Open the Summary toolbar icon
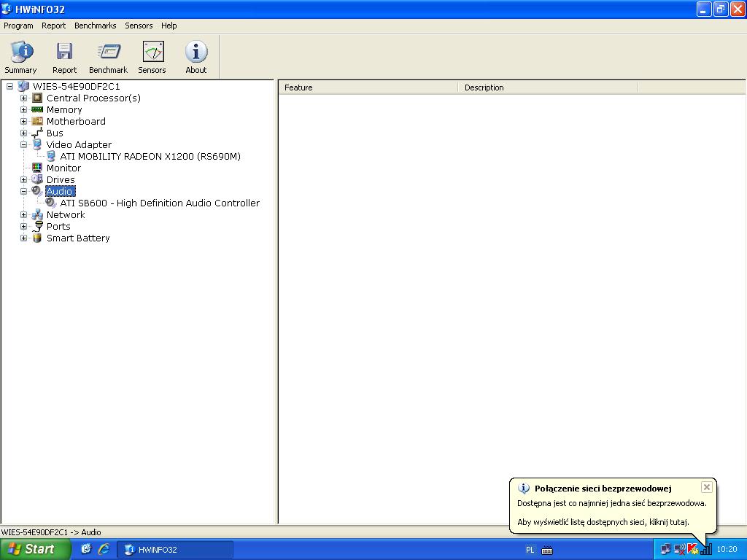The image size is (747, 560). click(21, 52)
